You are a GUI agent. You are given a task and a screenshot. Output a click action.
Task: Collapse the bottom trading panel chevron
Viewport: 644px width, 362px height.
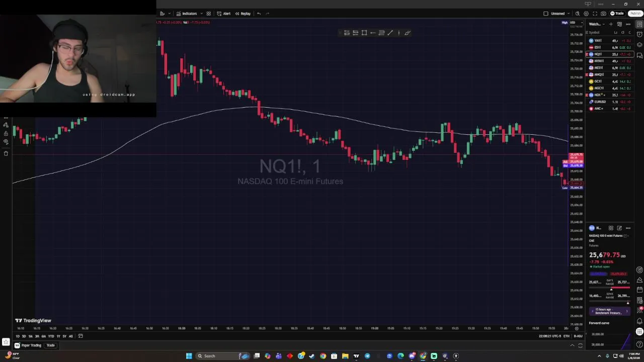coord(572,345)
